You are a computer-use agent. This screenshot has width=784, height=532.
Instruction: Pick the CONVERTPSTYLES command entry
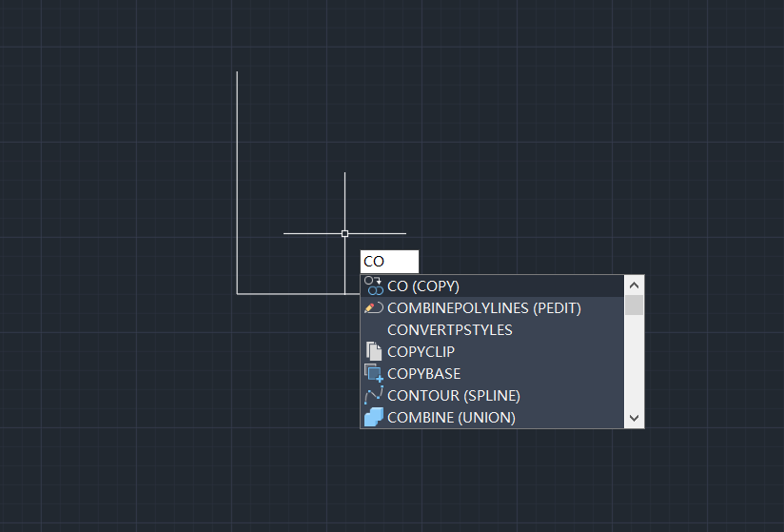pyautogui.click(x=449, y=329)
